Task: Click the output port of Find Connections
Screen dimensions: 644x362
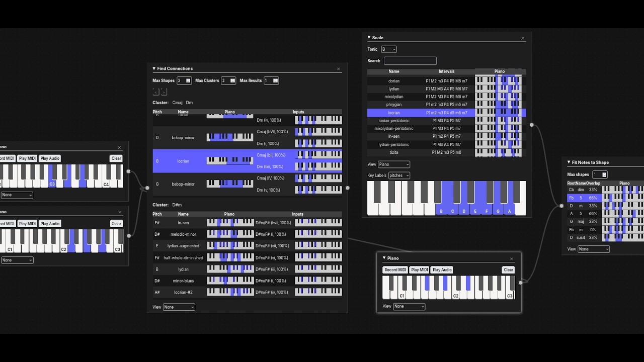Action: [x=348, y=188]
